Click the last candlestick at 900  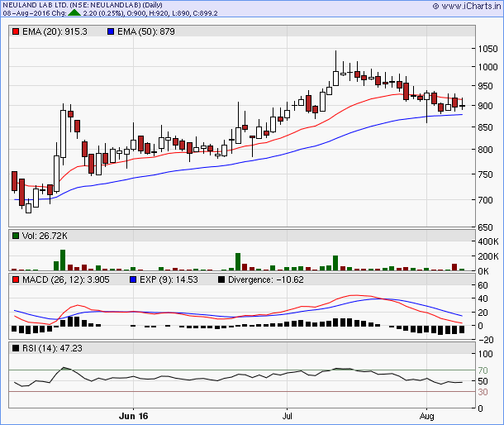coord(462,106)
